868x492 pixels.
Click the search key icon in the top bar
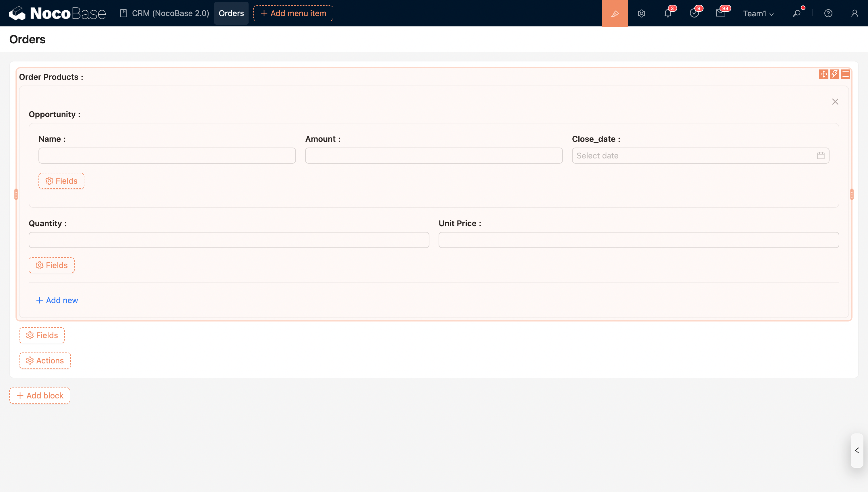(797, 13)
